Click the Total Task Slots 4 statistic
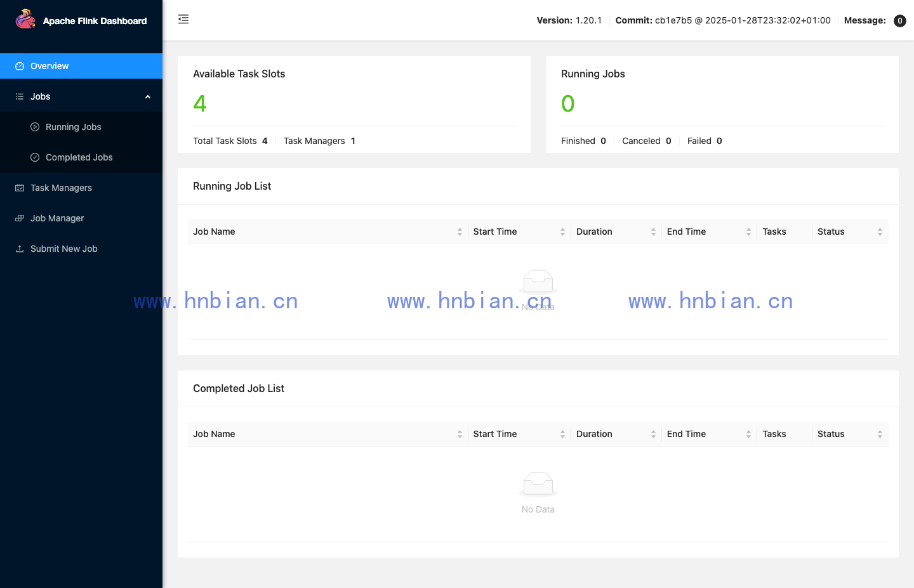The height and width of the screenshot is (588, 914). pyautogui.click(x=230, y=141)
